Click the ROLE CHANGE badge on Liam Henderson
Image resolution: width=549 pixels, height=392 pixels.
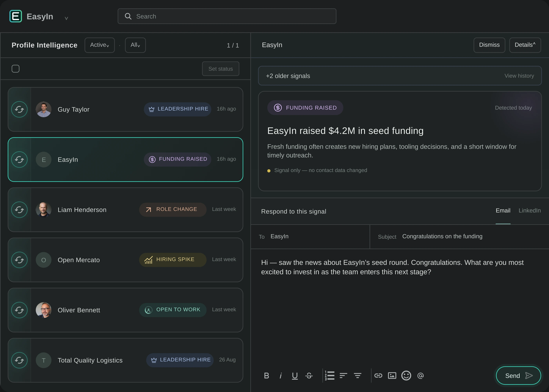pos(173,210)
